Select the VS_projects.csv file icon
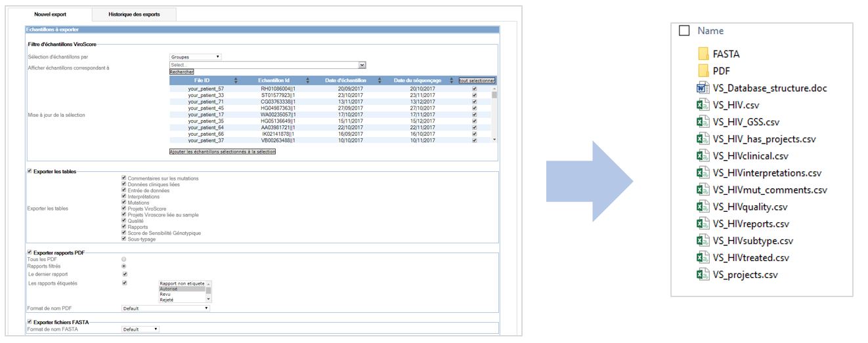Image resolution: width=868 pixels, height=343 pixels. pos(703,275)
